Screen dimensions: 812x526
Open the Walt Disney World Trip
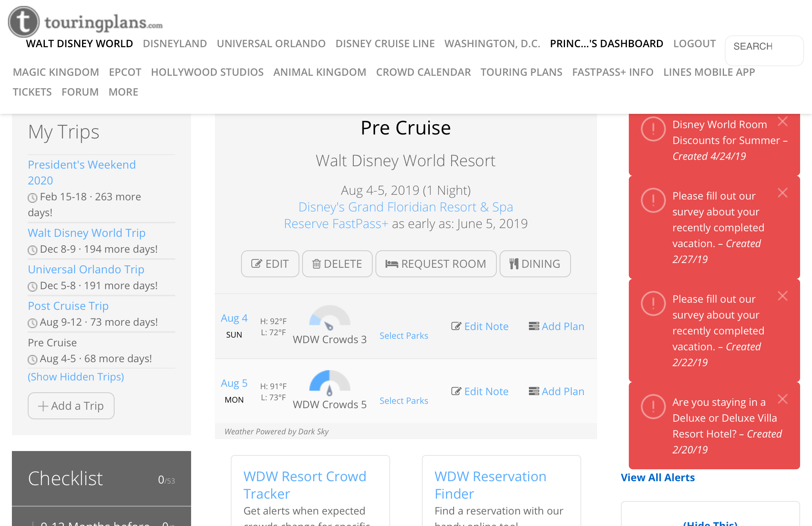86,233
